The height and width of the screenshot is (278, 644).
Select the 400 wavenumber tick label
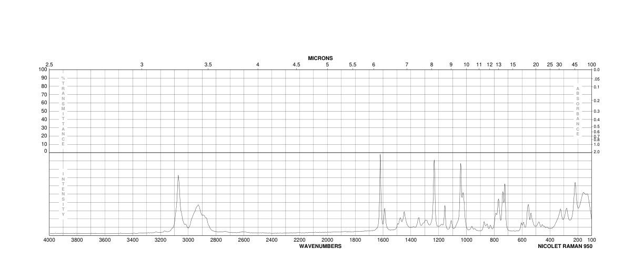click(550, 240)
